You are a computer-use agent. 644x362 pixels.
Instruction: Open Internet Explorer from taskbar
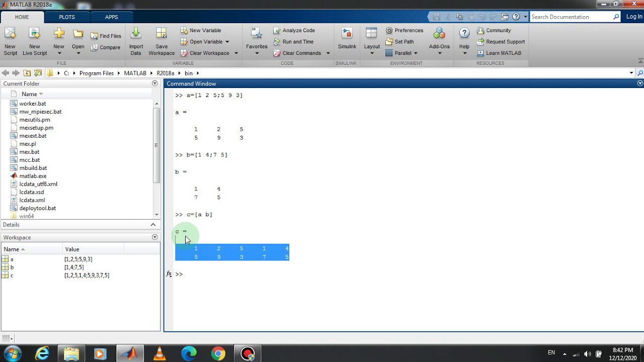coord(42,354)
